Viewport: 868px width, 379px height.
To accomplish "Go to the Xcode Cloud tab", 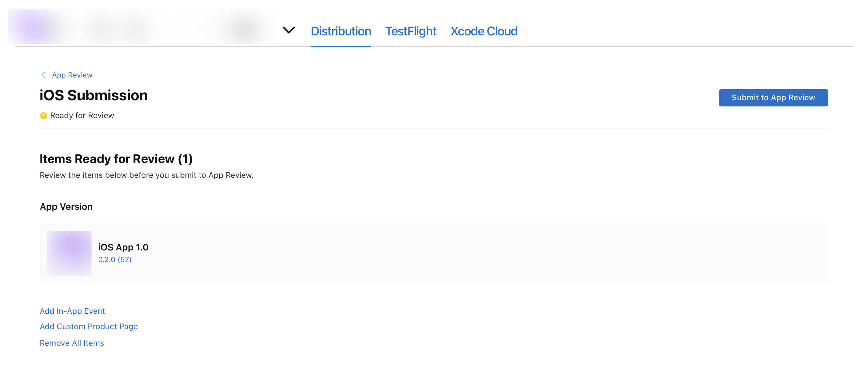I will pos(484,31).
